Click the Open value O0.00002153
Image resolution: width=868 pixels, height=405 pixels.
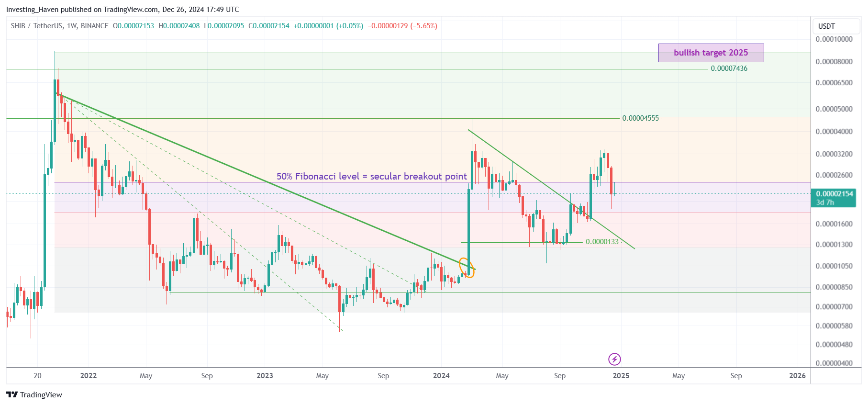click(x=134, y=26)
